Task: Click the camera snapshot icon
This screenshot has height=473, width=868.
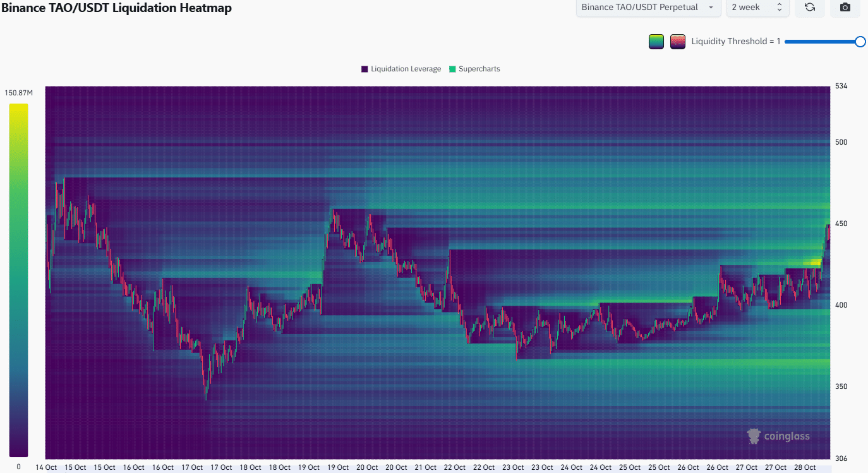Action: 845,8
